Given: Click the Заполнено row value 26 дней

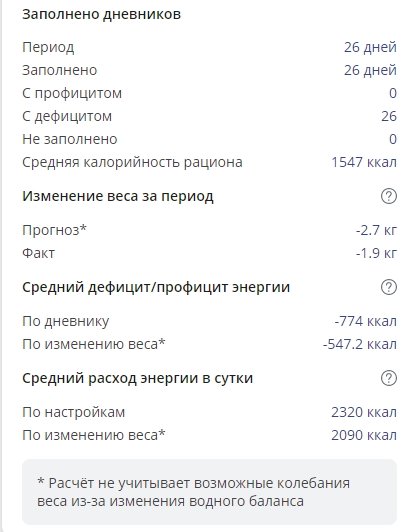Looking at the screenshot, I should [370, 70].
